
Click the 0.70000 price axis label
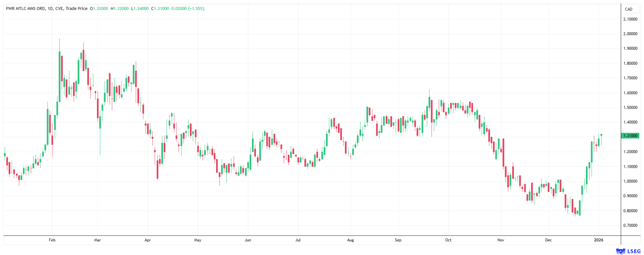[x=630, y=225]
